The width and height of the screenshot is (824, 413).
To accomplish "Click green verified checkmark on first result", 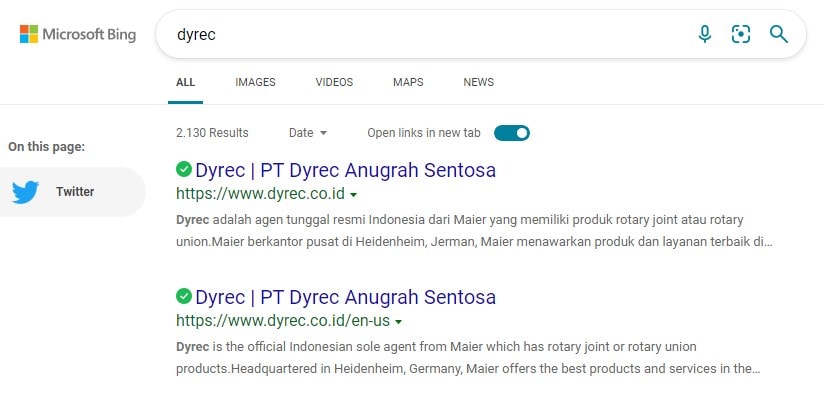I will click(184, 169).
